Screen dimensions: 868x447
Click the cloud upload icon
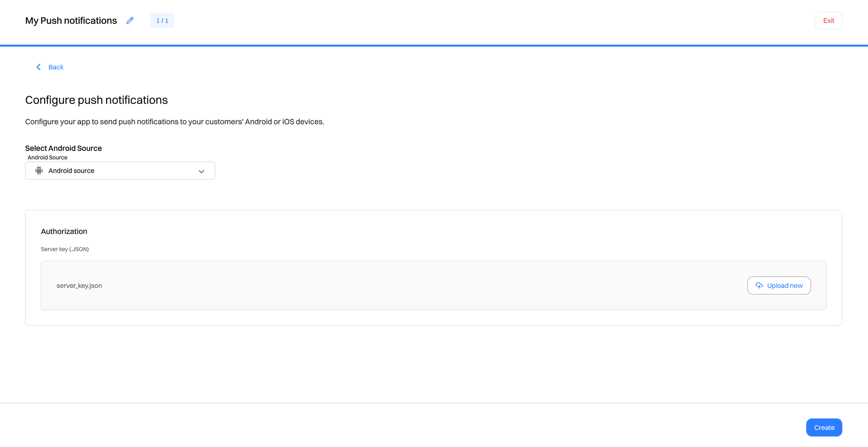[759, 285]
